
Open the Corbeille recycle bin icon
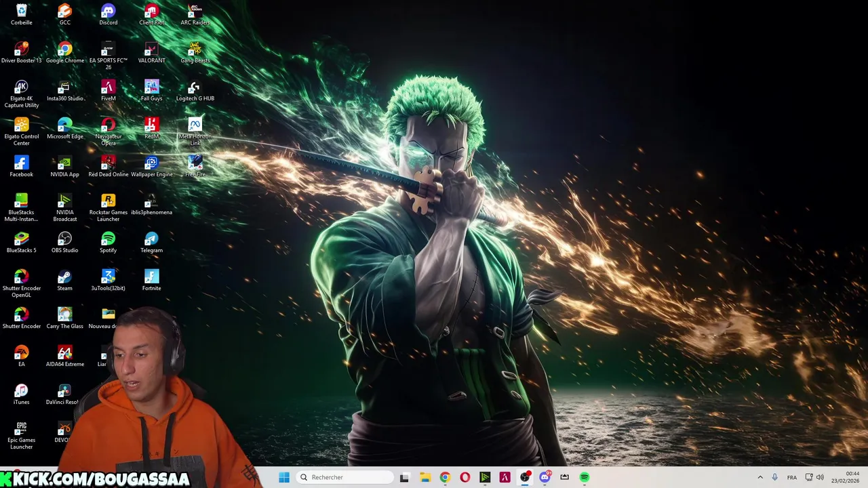point(21,15)
